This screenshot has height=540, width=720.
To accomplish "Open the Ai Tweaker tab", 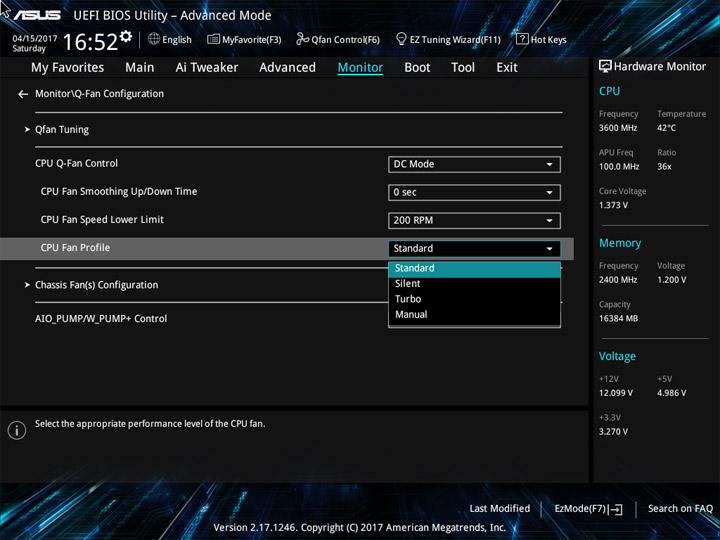I will pos(207,68).
